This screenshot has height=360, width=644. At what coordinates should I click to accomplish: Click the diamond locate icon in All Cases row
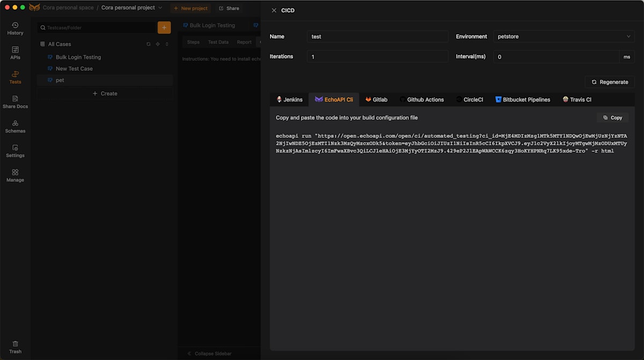pos(158,44)
